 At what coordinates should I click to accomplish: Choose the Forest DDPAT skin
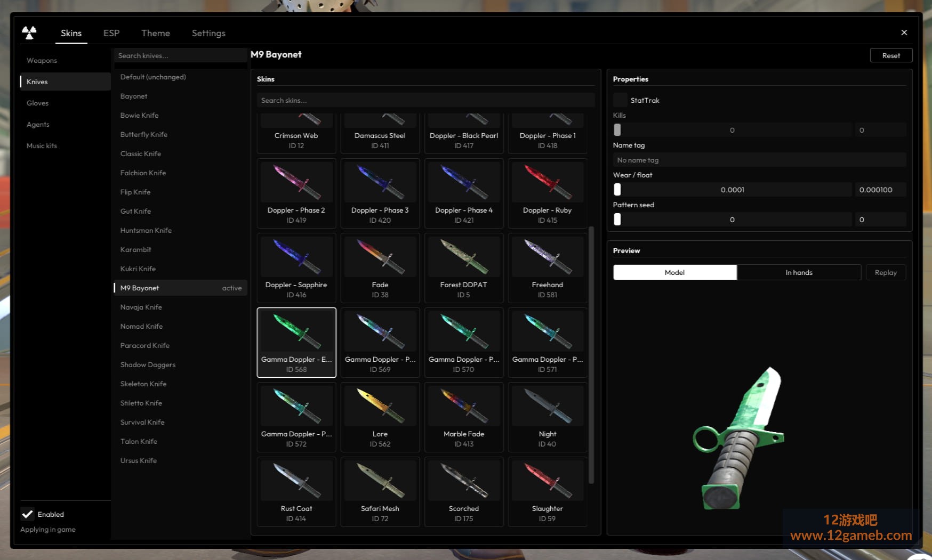point(464,268)
